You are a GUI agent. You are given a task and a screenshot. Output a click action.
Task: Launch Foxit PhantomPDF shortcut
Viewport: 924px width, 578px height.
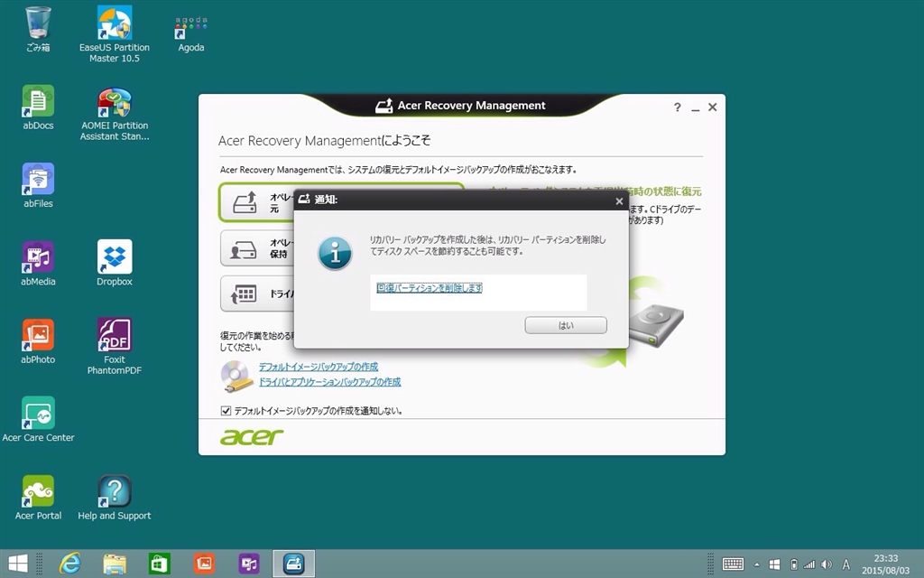pos(115,346)
